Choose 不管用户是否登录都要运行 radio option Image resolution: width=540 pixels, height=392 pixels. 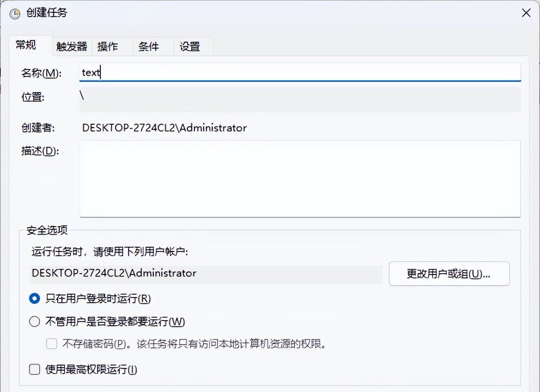click(35, 322)
